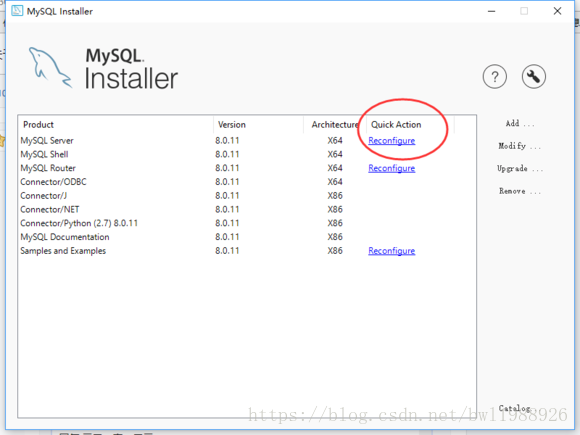
Task: Click X86 architecture of MySQL Documentation
Action: (x=335, y=237)
